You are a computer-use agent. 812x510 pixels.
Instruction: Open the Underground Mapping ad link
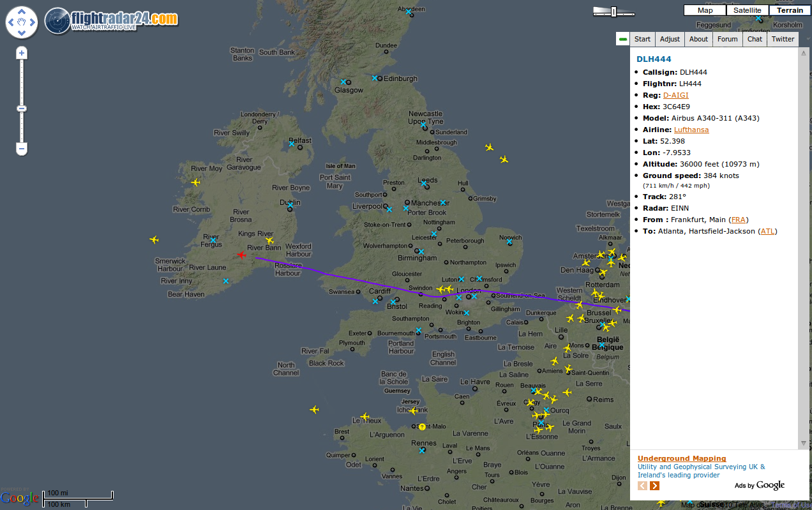(682, 458)
